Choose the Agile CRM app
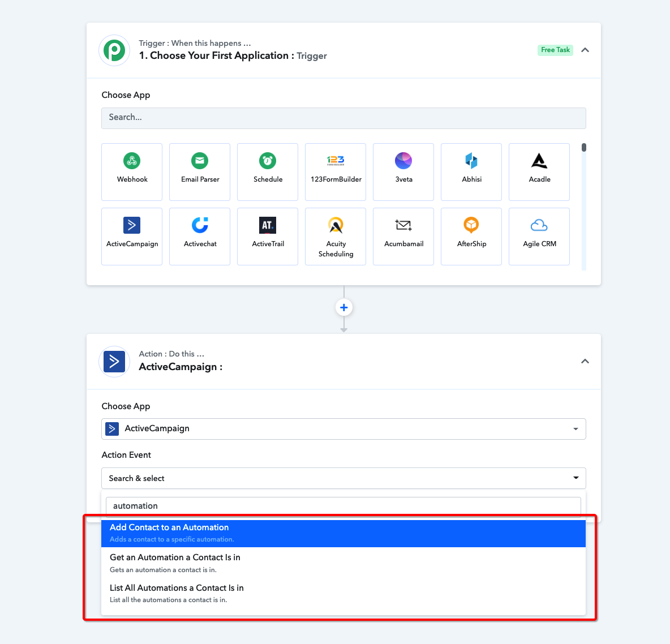The height and width of the screenshot is (644, 670). 539,237
